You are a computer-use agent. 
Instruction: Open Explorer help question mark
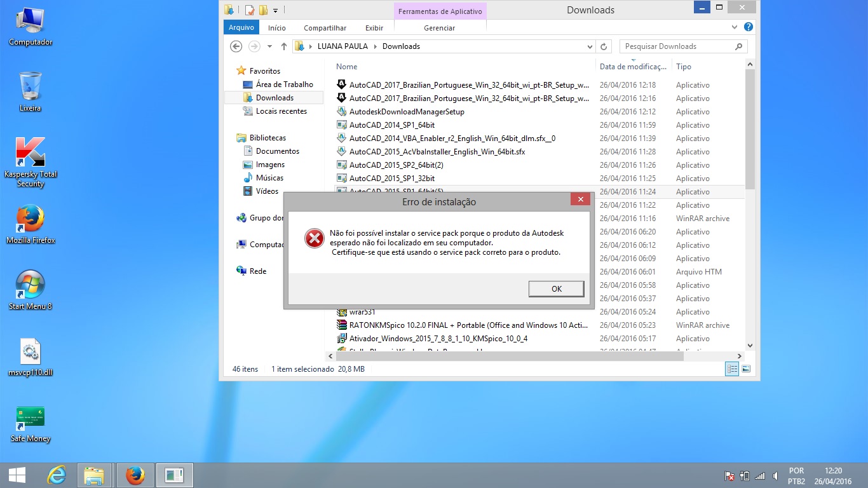coord(749,27)
